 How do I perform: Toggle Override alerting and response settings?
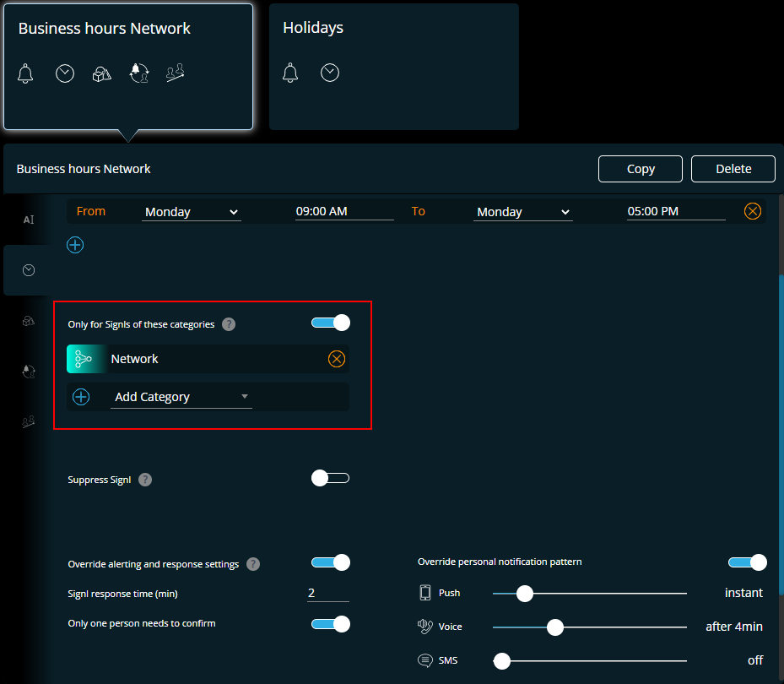331,562
